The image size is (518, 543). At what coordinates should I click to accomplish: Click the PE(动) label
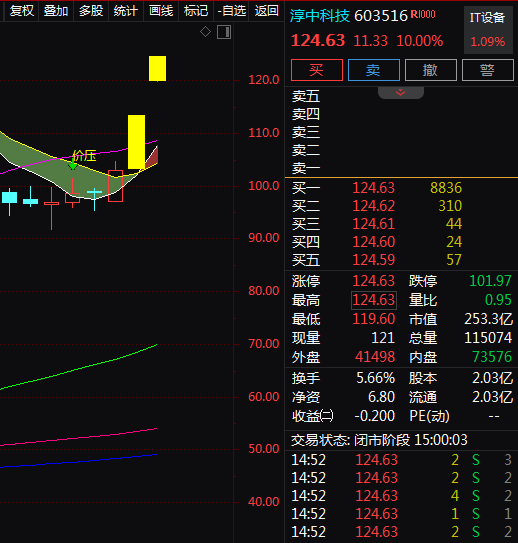pyautogui.click(x=429, y=416)
